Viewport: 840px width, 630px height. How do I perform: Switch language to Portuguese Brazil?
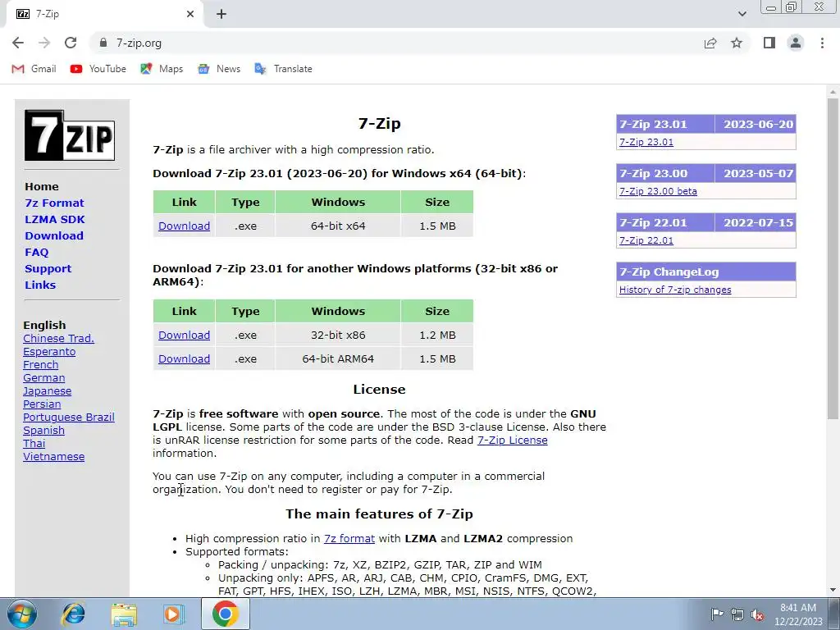click(69, 418)
